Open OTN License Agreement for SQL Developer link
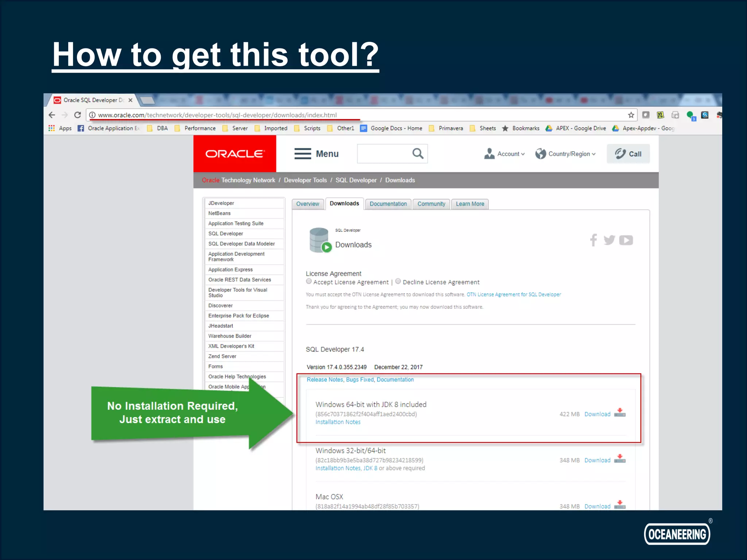Screen dimensions: 747x560 [x=514, y=295]
